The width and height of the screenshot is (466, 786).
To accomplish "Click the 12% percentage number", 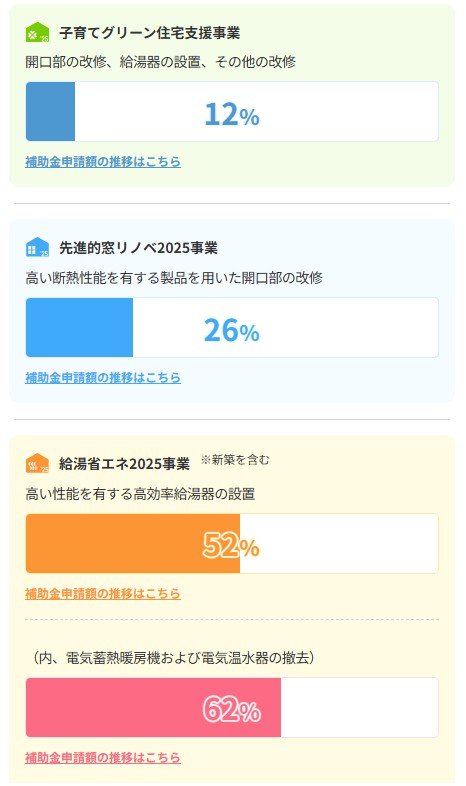I will click(232, 114).
